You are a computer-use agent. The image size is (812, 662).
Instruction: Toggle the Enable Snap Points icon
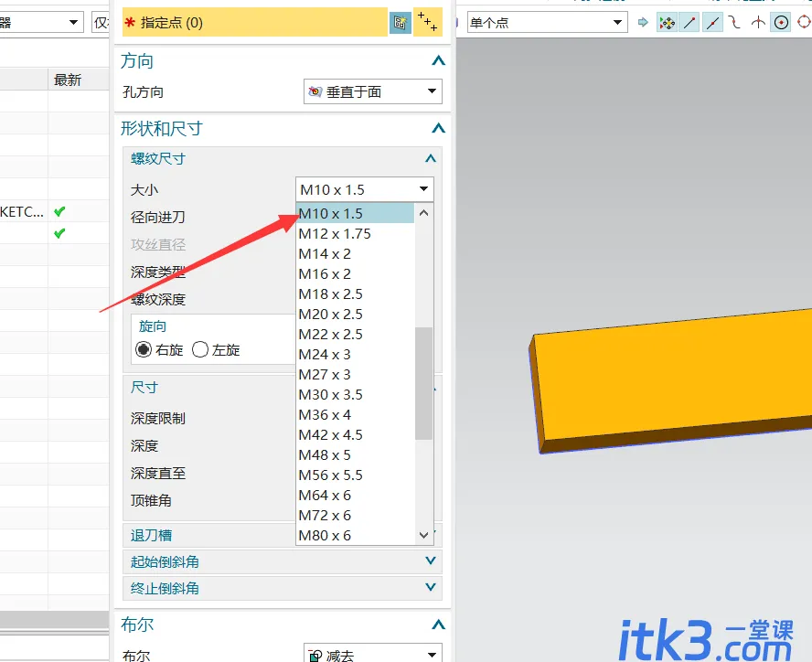pos(667,22)
